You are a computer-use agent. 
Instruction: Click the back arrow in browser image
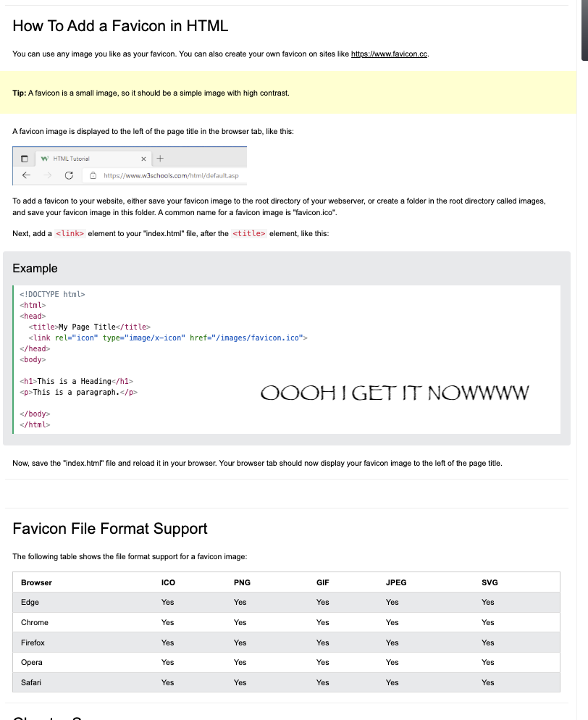click(26, 175)
